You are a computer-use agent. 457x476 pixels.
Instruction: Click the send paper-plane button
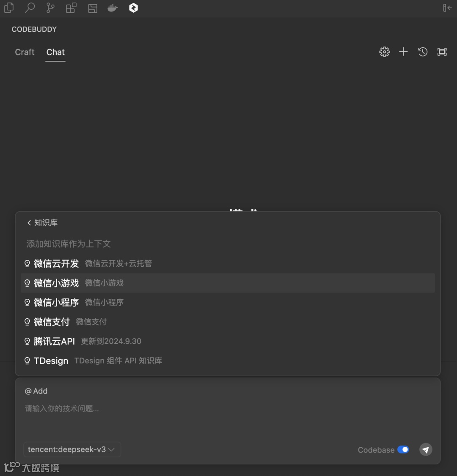tap(426, 450)
